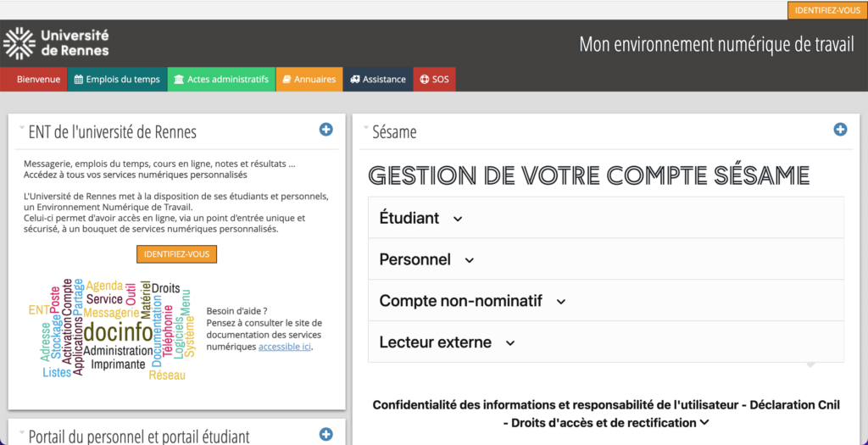Click the plus icon on the Portail du personnel panel
The width and height of the screenshot is (868, 445).
[x=326, y=435]
